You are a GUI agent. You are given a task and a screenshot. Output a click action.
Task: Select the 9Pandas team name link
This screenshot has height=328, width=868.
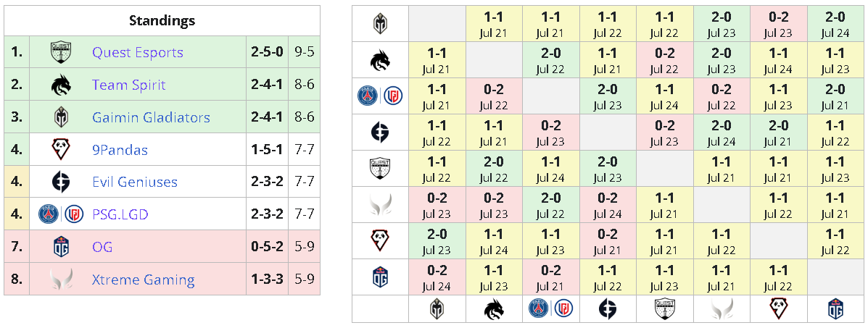click(x=120, y=149)
